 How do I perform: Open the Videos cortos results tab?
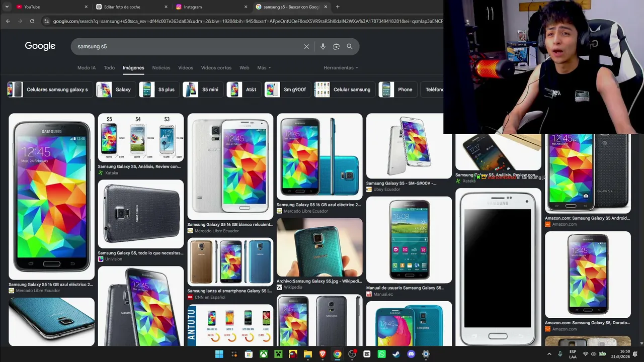point(216,68)
